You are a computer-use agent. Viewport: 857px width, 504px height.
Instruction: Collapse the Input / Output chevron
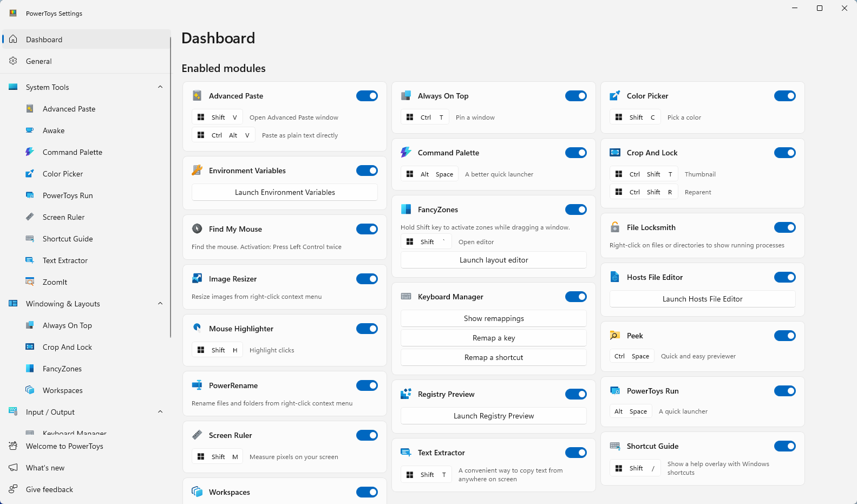click(160, 412)
